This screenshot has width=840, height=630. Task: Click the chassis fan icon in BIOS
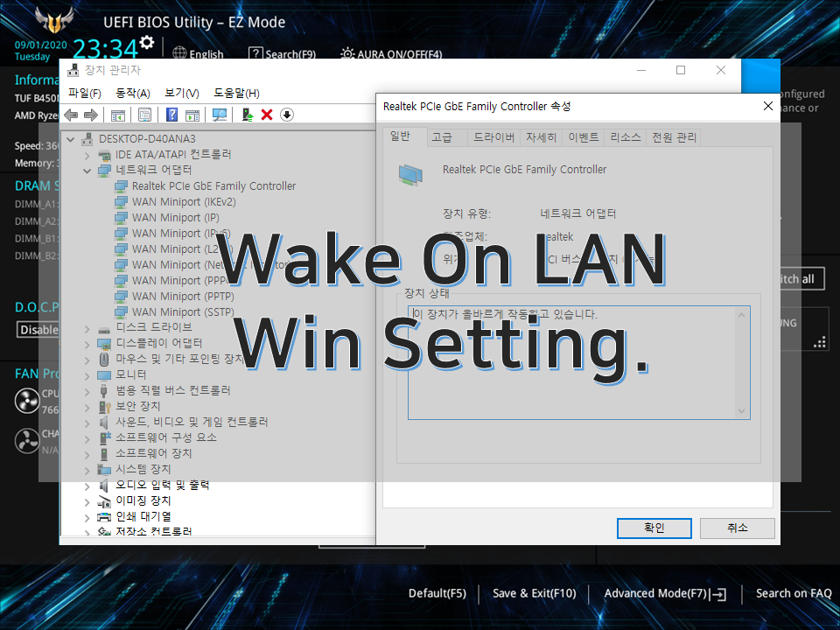click(27, 441)
